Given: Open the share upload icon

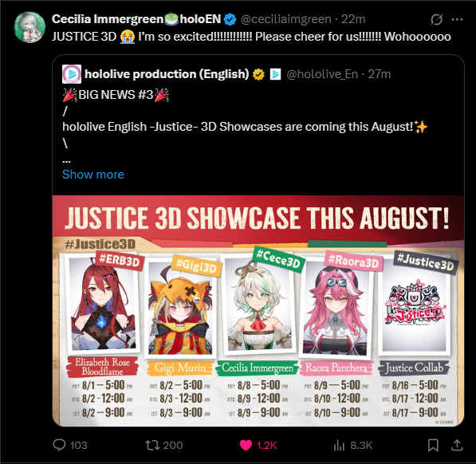Looking at the screenshot, I should click(x=457, y=445).
